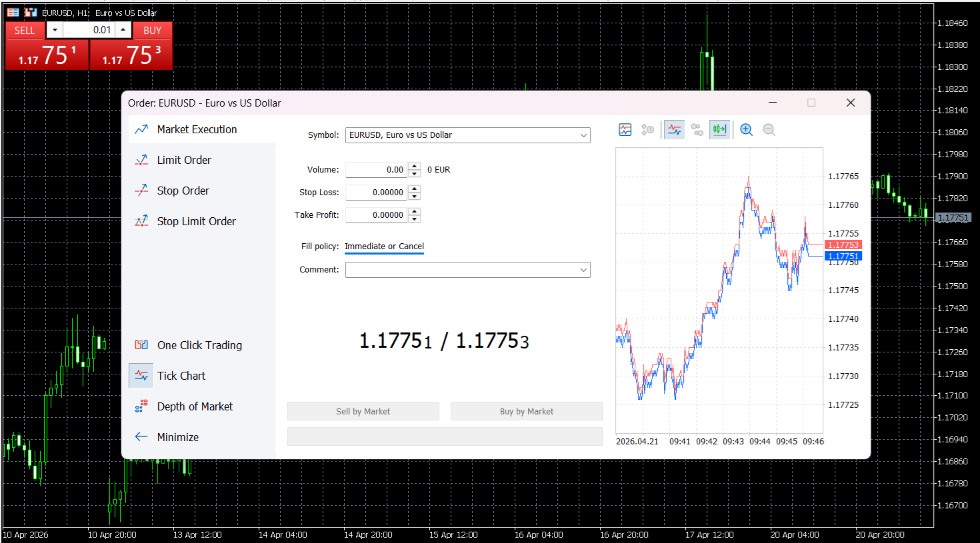Select Stop Order in the sidebar
This screenshot has height=543, width=980.
[202, 191]
